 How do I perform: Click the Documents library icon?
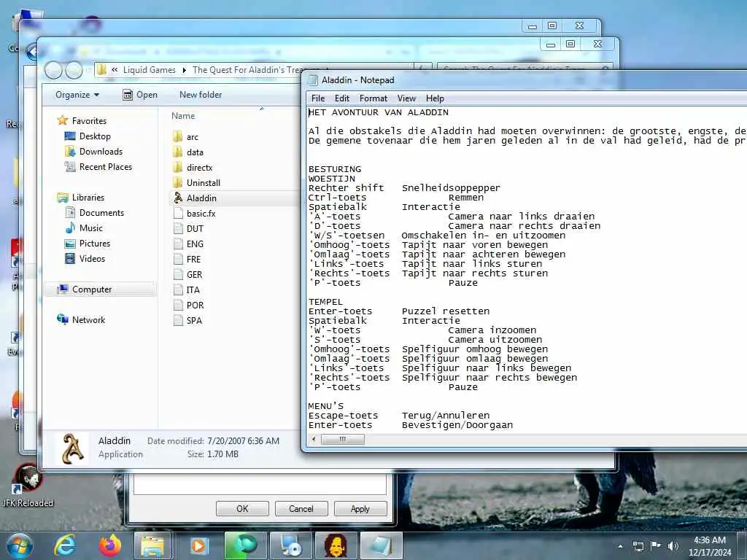point(70,212)
